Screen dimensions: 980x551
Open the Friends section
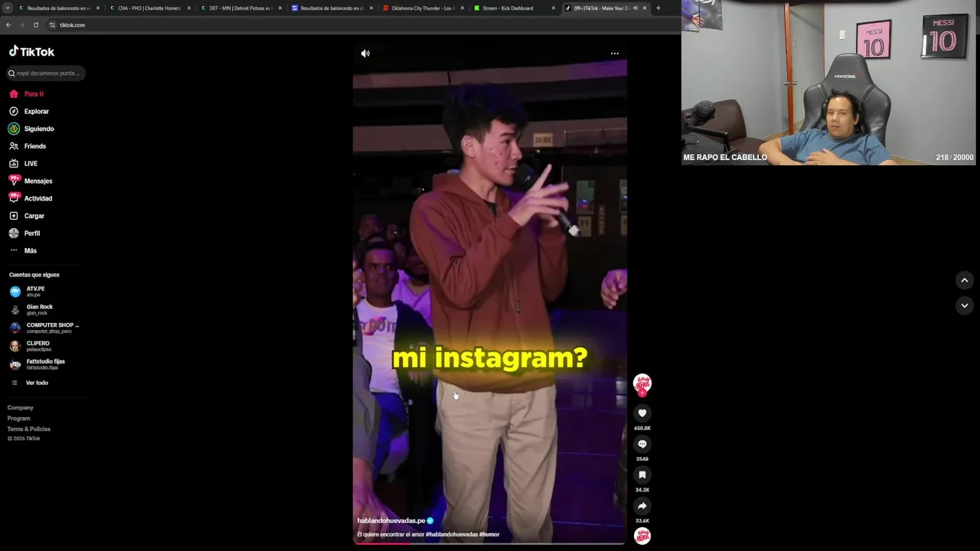pos(28,146)
